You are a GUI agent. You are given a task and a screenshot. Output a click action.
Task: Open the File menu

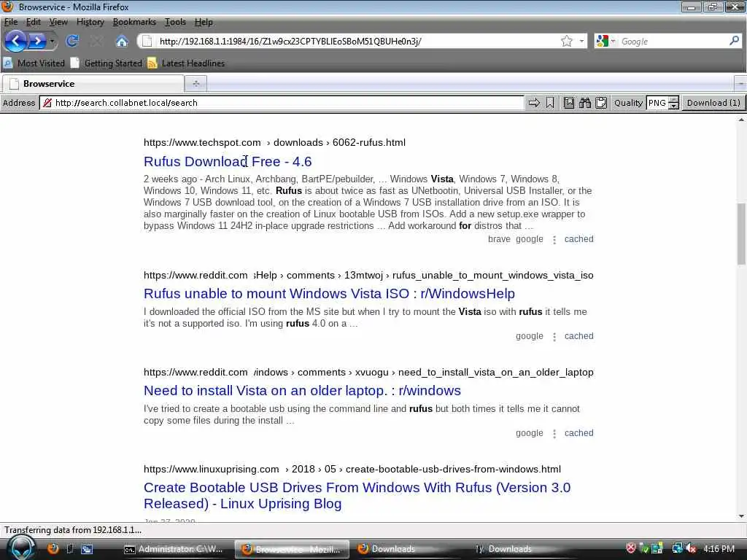coord(10,22)
